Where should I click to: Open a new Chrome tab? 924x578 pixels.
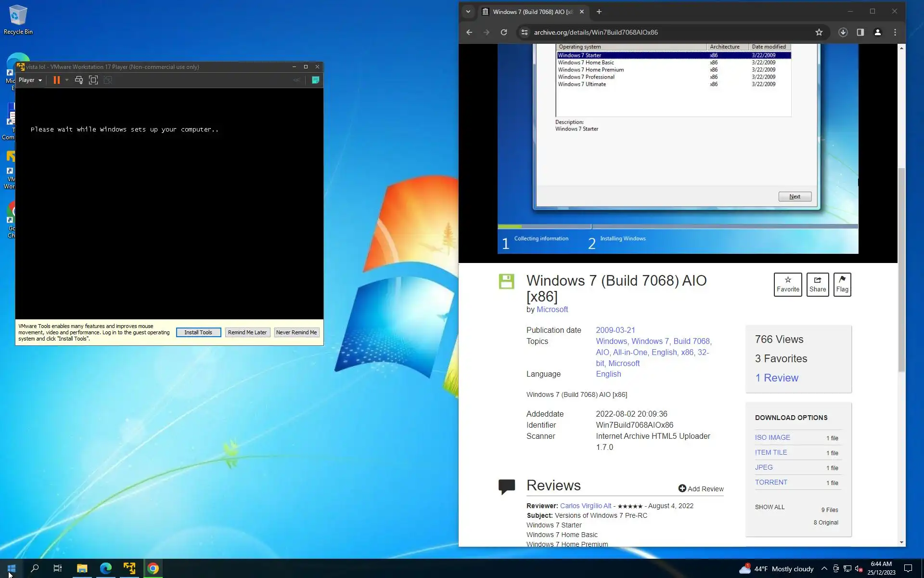point(599,12)
